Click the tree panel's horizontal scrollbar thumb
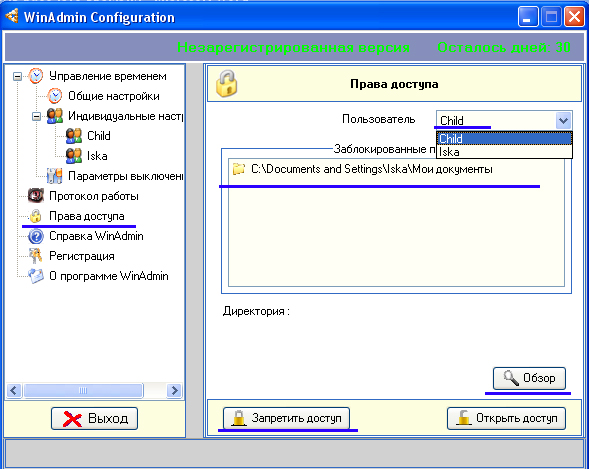Image resolution: width=589 pixels, height=469 pixels. (83, 391)
